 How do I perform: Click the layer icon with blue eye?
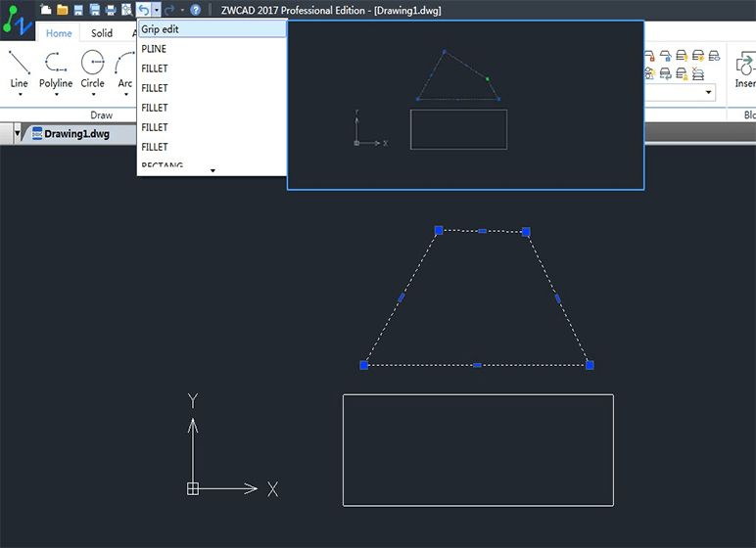(x=714, y=56)
